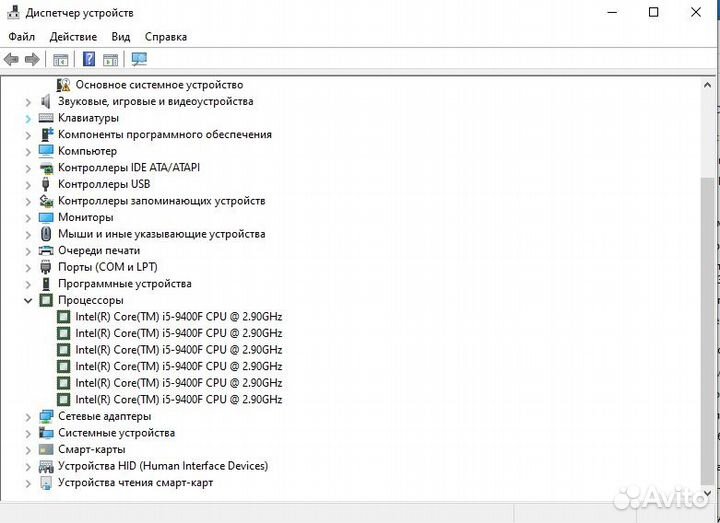This screenshot has width=720, height=523.
Task: Expand the Сетевые адаптеры node
Action: click(28, 417)
